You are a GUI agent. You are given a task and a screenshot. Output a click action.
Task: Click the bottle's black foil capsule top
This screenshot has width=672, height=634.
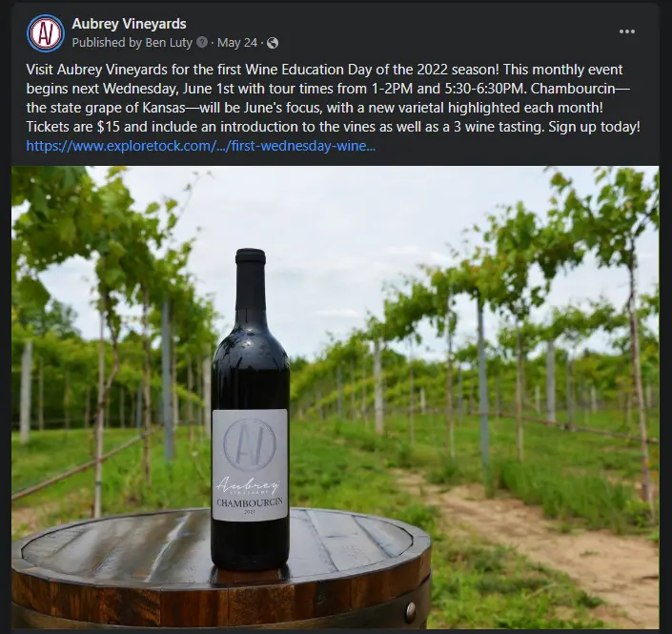tap(251, 256)
